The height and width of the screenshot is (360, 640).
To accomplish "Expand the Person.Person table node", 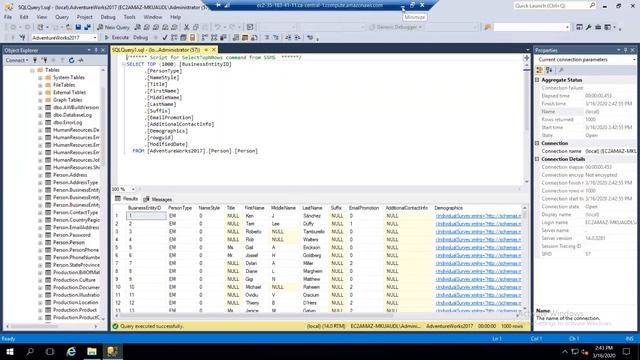I will pos(40,242).
